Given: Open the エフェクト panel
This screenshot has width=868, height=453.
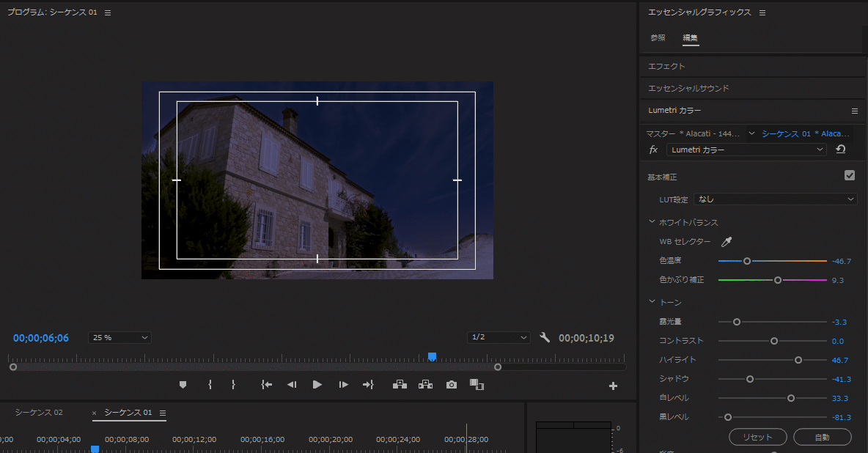Looking at the screenshot, I should click(666, 67).
